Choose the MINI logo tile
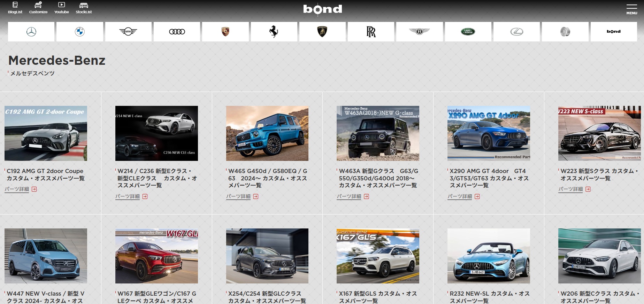Screen dimensions: 644x304 click(128, 32)
